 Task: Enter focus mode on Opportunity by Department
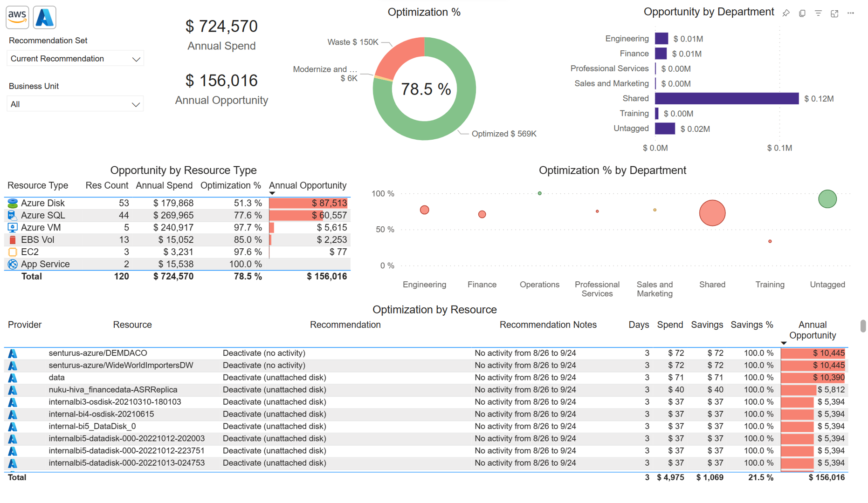point(834,14)
